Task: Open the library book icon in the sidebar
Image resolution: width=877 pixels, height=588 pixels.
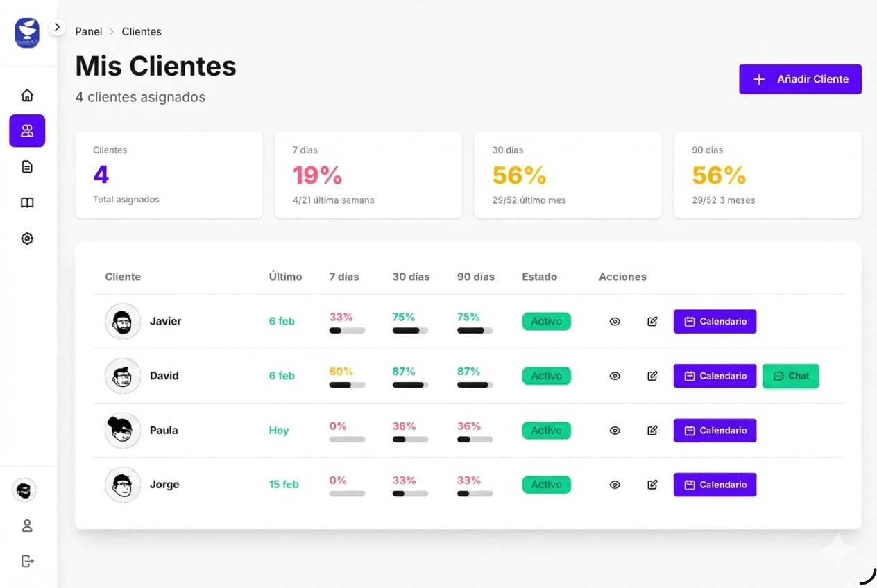Action: tap(26, 202)
